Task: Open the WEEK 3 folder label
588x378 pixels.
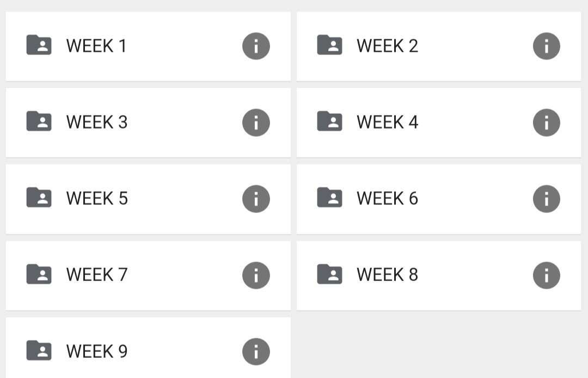Action: click(x=97, y=122)
